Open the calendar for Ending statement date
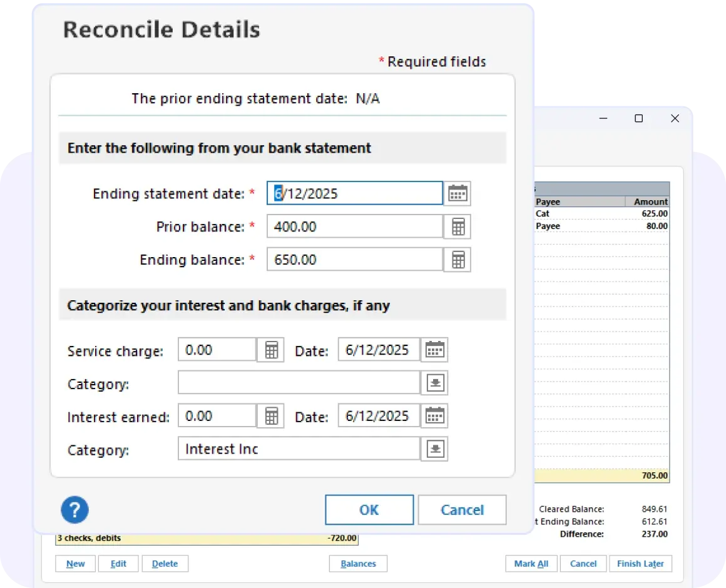The width and height of the screenshot is (726, 588). (458, 193)
